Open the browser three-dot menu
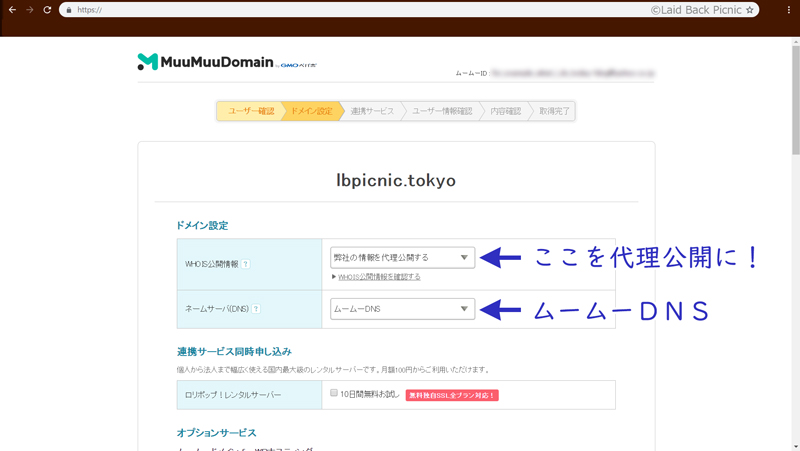The image size is (800, 451). tap(789, 10)
